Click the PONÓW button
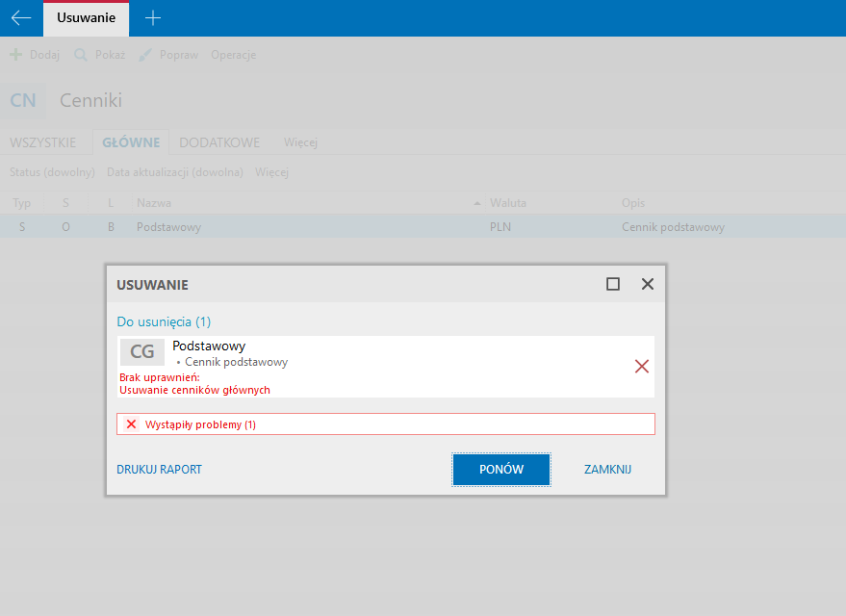Viewport: 846px width, 616px height. click(x=501, y=470)
